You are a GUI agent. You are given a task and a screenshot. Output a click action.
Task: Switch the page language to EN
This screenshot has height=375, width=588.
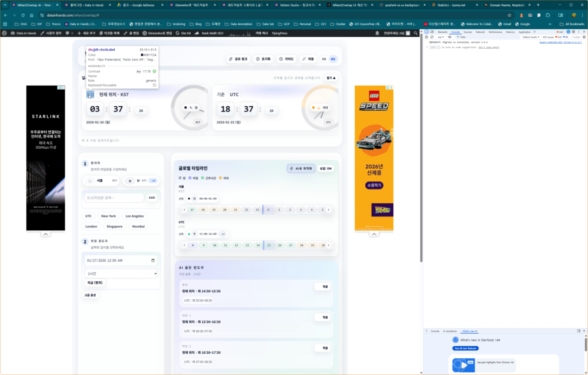pyautogui.click(x=324, y=59)
